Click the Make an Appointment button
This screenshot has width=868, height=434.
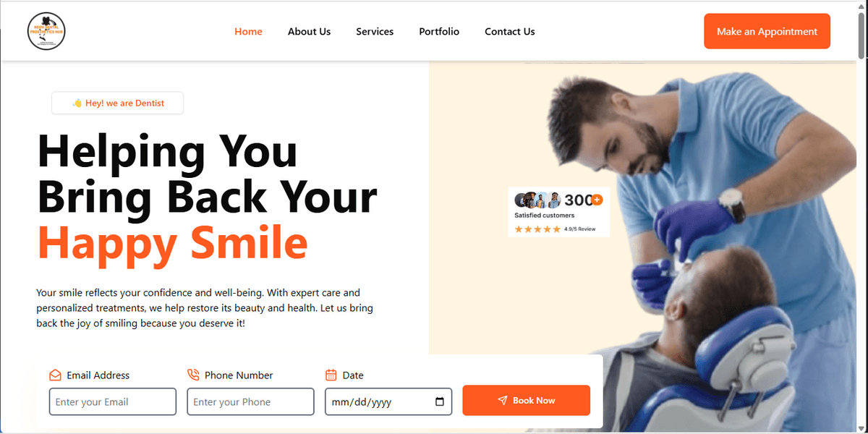tap(767, 31)
